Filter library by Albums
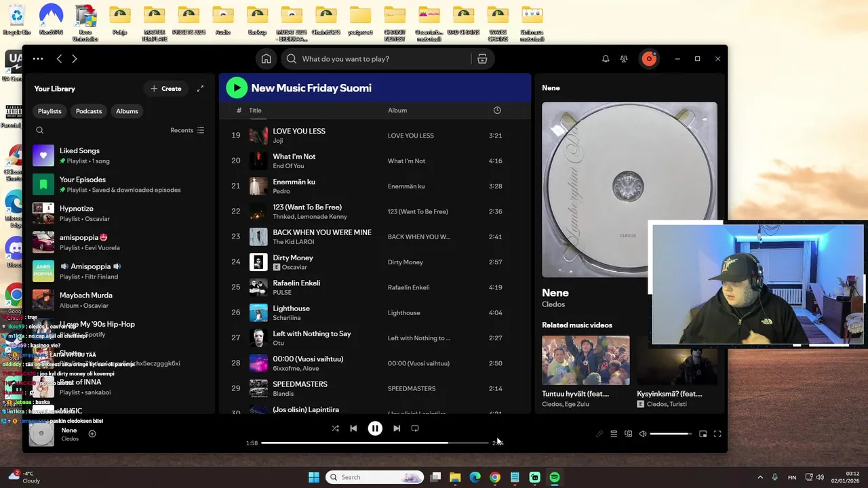Image resolution: width=868 pixels, height=488 pixels. (x=127, y=111)
